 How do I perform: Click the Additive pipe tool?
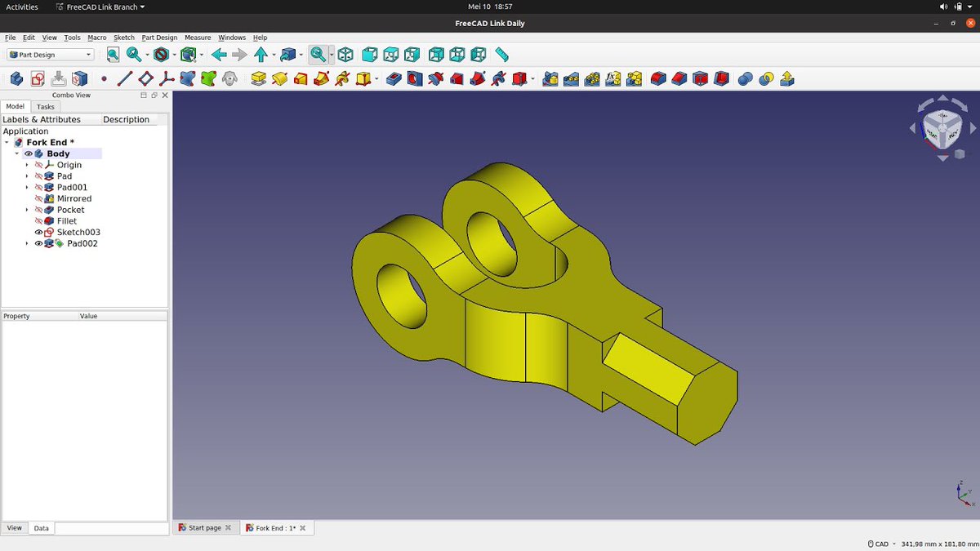322,78
